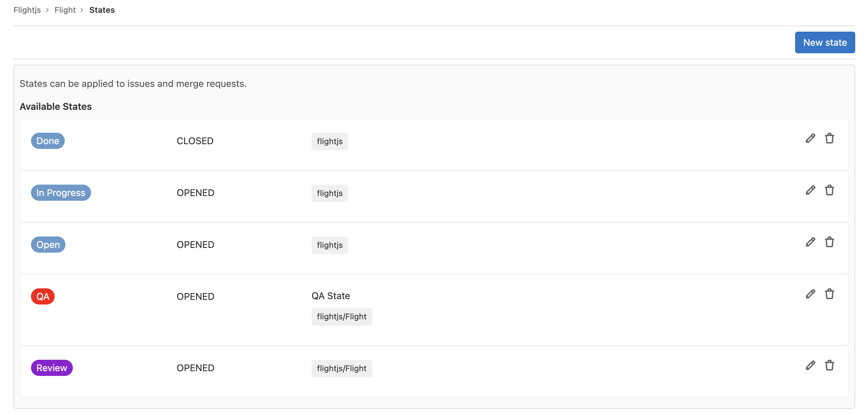Edit the Done state with pencil icon
Viewport: 868px width, 415px height.
tap(810, 138)
